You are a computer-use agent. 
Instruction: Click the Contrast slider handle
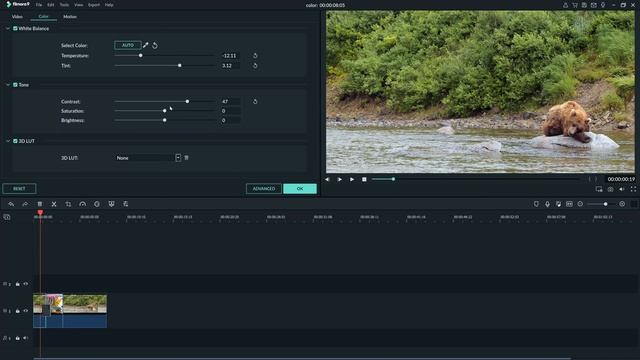click(x=187, y=101)
